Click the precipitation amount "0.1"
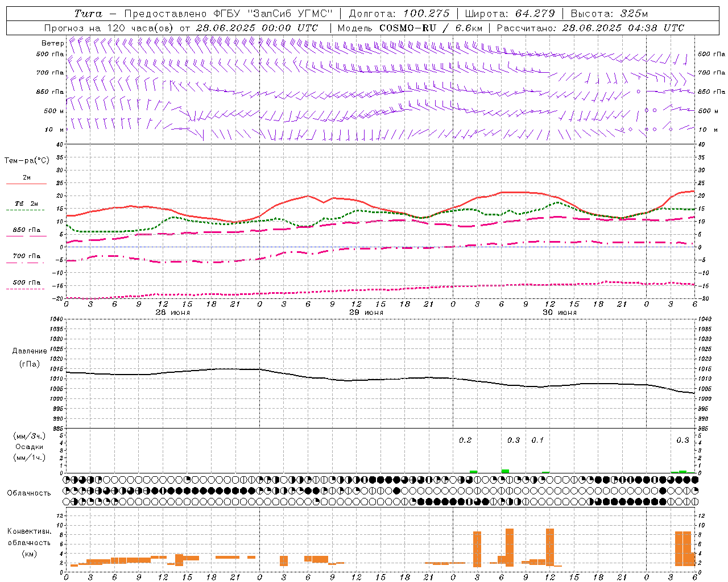Screen dimensions: 728x582 [537, 440]
